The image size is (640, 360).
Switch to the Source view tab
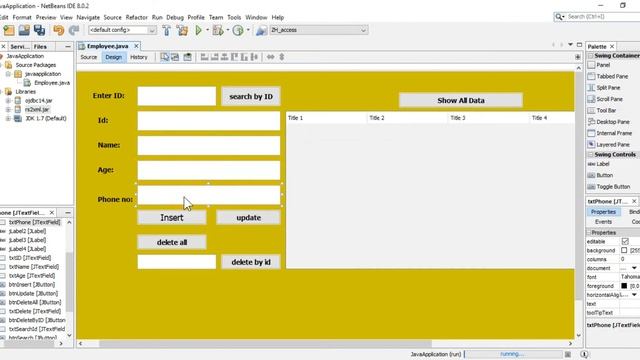pyautogui.click(x=89, y=57)
